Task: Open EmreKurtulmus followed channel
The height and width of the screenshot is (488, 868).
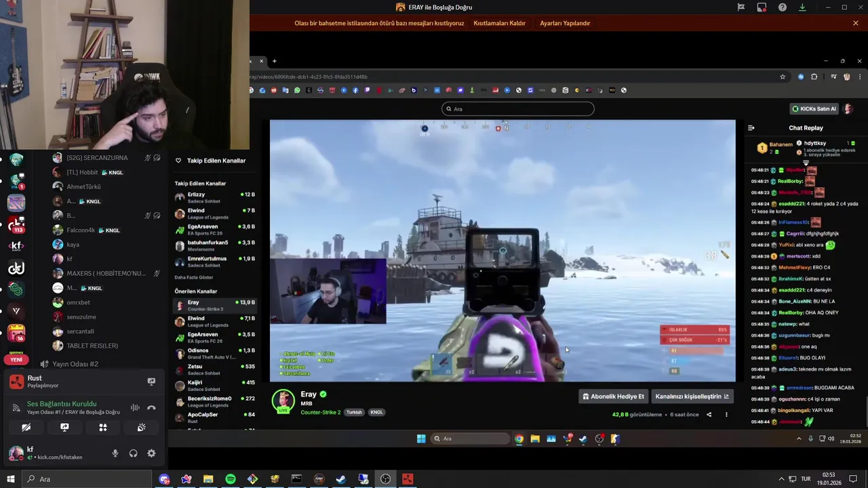Action: tap(214, 262)
